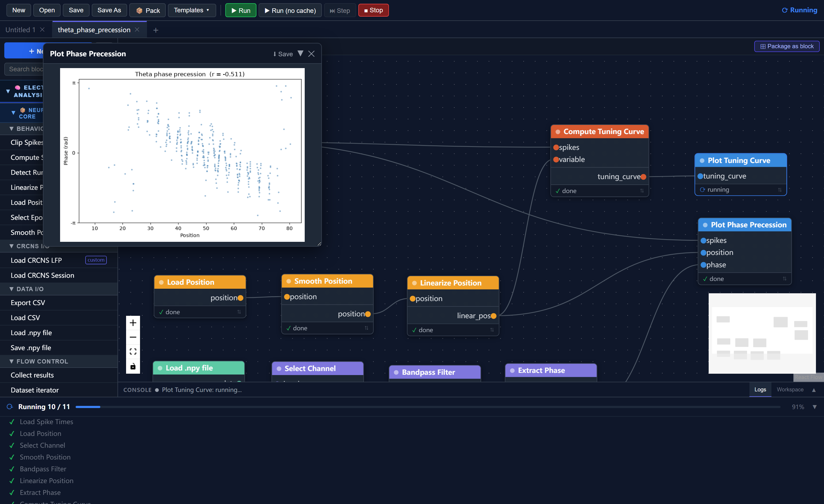This screenshot has width=824, height=504.
Task: Click the Plot Tuning Curve node's status arrows icon
Action: pos(779,190)
